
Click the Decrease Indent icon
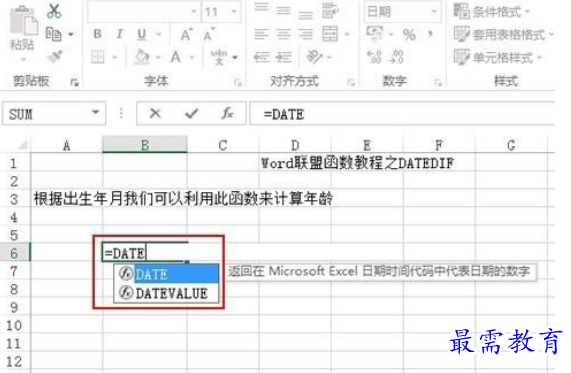pos(261,57)
